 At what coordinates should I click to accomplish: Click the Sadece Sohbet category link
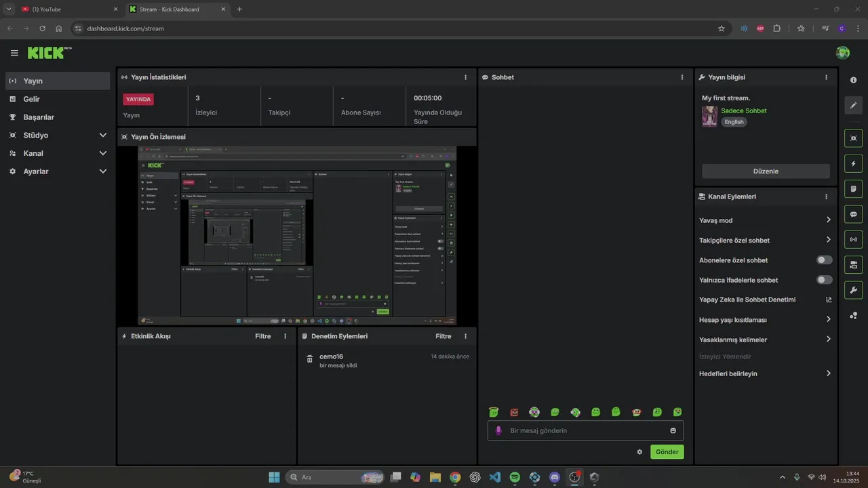(744, 110)
